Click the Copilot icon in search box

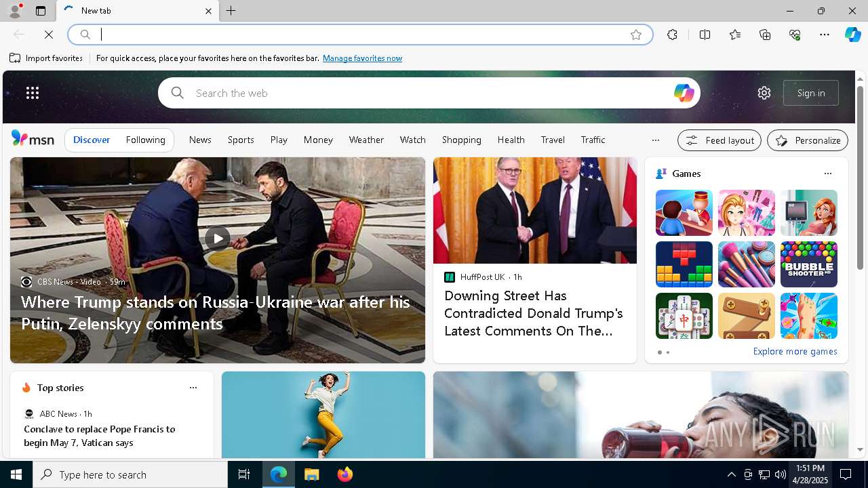pyautogui.click(x=684, y=93)
